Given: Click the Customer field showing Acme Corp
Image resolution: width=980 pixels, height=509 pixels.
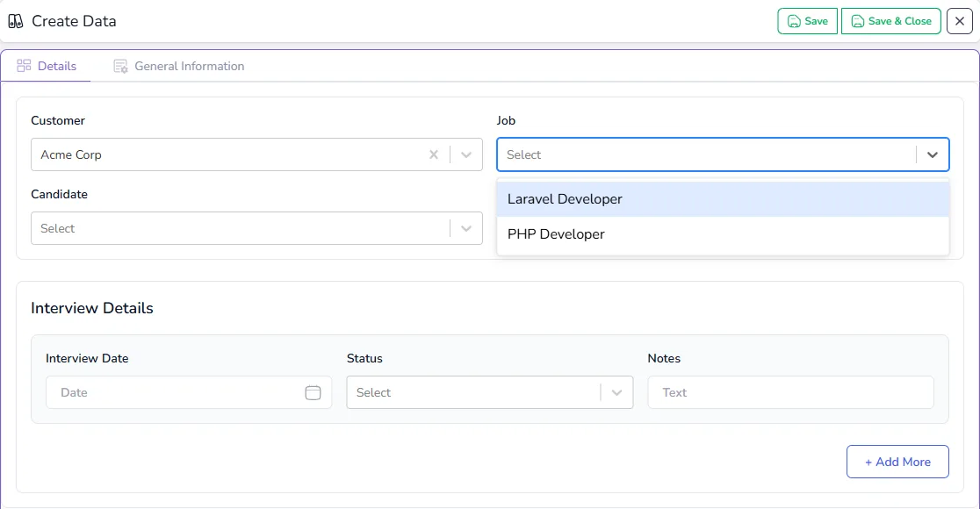Looking at the screenshot, I should click(x=256, y=154).
